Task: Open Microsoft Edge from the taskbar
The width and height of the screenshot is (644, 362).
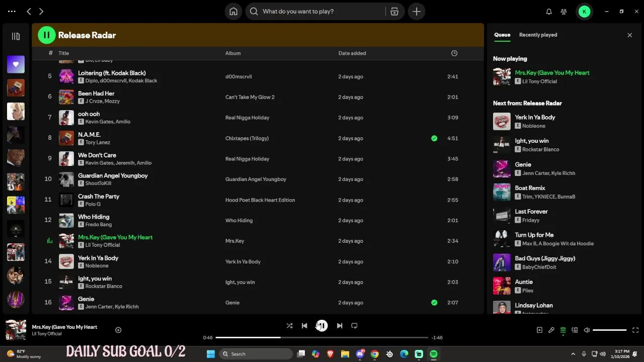Action: click(404, 354)
